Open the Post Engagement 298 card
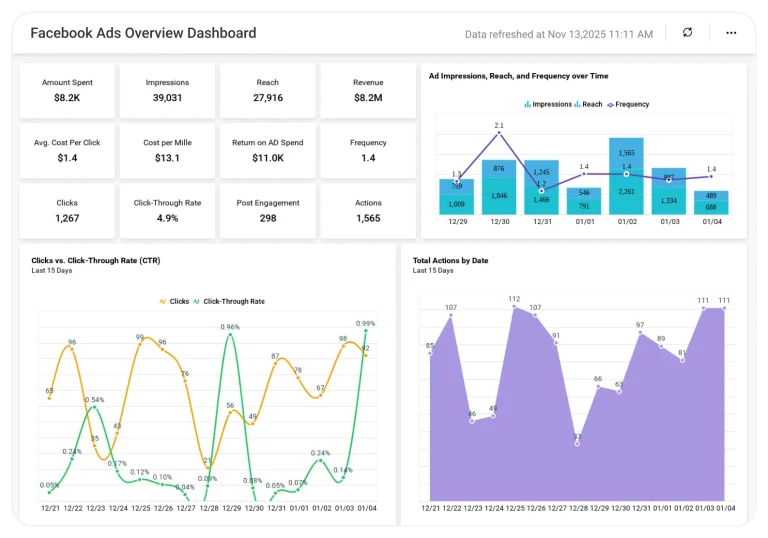The width and height of the screenshot is (768, 538). pyautogui.click(x=268, y=211)
